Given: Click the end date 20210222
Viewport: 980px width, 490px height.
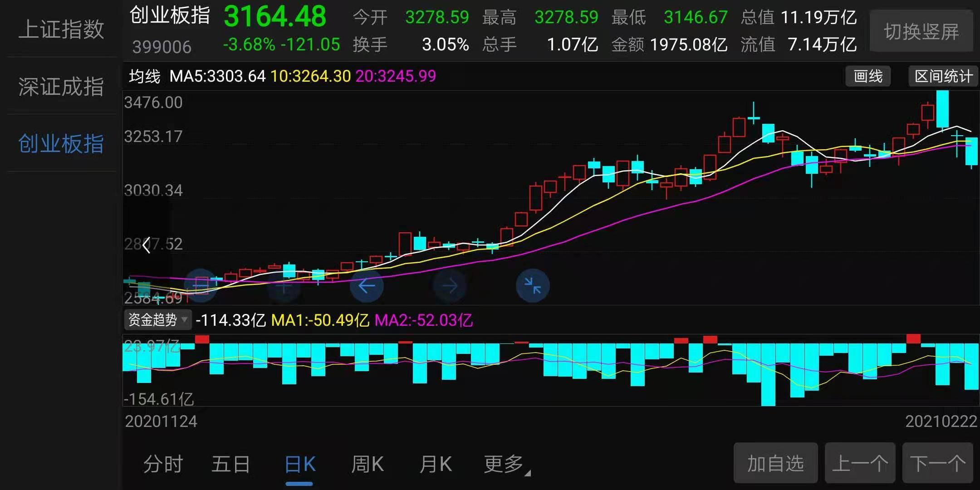Looking at the screenshot, I should [x=941, y=421].
